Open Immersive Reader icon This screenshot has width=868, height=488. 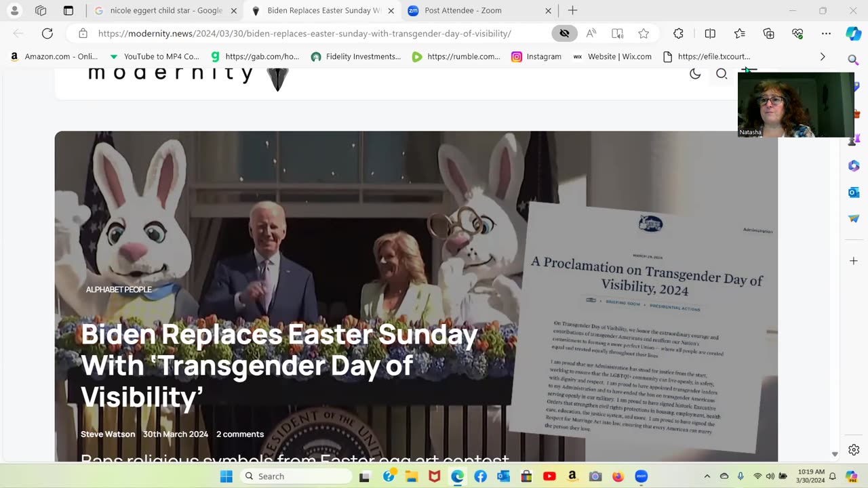[617, 33]
